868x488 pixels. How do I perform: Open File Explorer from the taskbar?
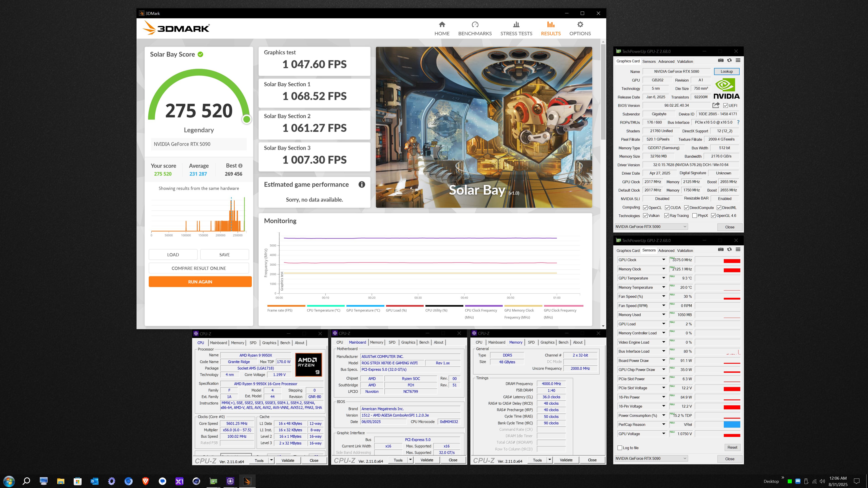point(61,481)
